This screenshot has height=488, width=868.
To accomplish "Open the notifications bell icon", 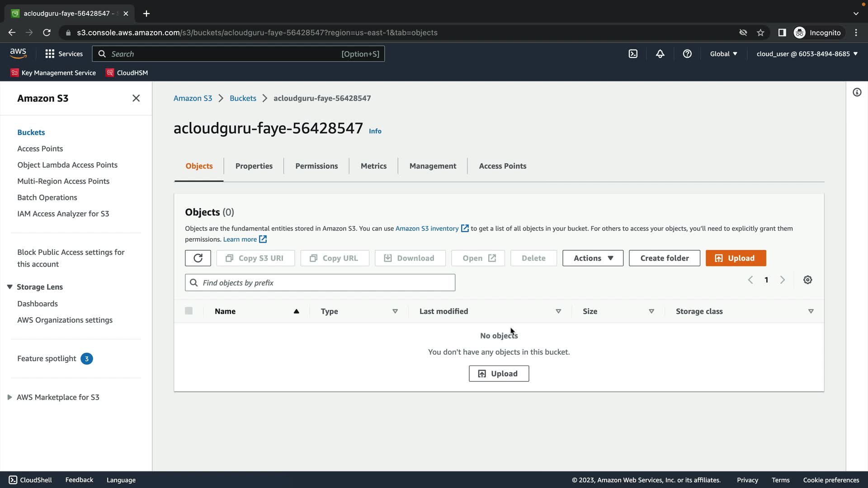I will (660, 54).
